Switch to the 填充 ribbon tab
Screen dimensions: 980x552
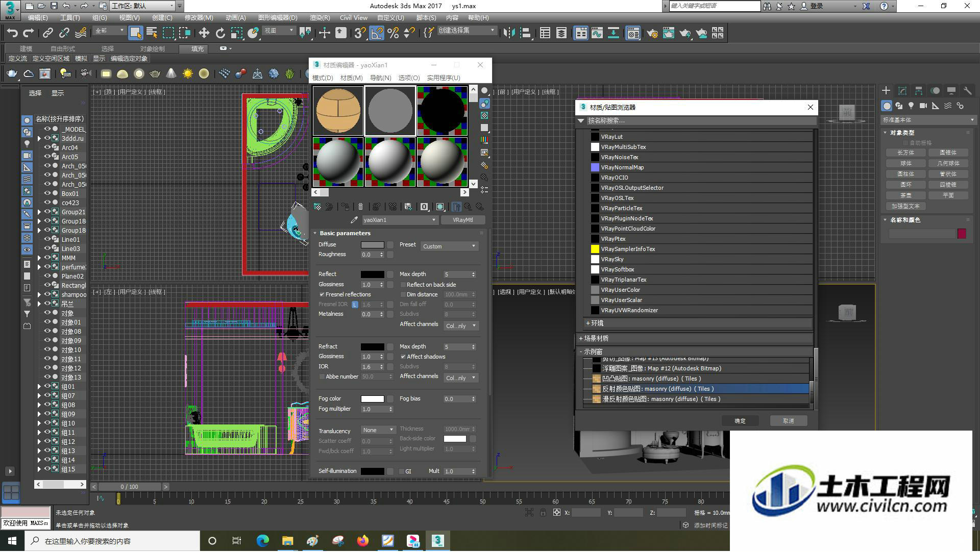point(198,49)
